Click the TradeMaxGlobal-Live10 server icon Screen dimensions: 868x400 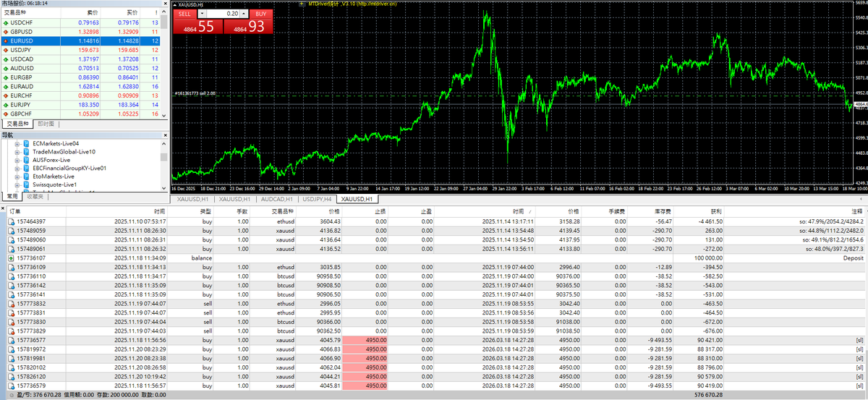pyautogui.click(x=27, y=151)
